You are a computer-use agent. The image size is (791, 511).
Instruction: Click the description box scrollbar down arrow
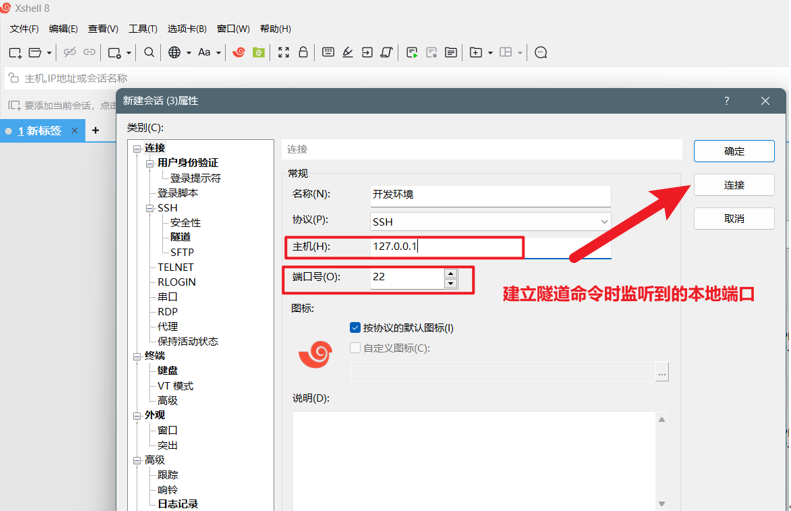[x=662, y=503]
